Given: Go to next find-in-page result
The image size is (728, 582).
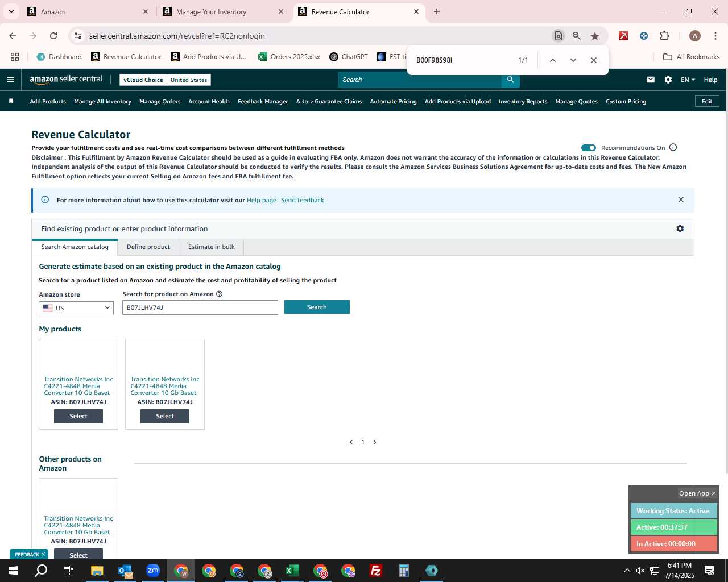Looking at the screenshot, I should click(573, 60).
